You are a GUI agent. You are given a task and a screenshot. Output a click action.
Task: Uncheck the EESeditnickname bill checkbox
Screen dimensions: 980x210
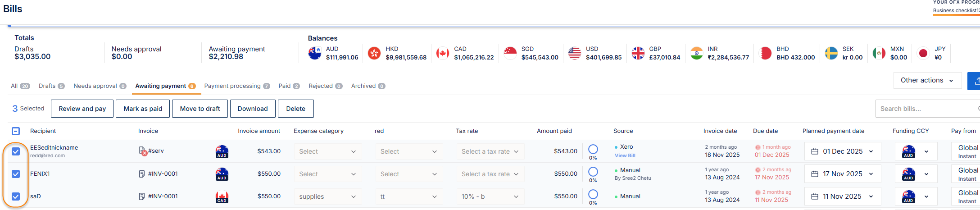click(x=16, y=151)
